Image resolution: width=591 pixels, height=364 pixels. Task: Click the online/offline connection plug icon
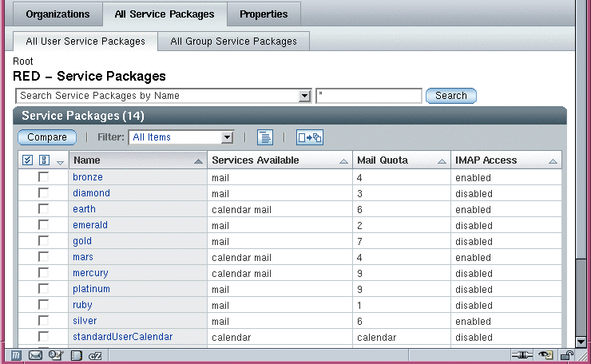(522, 355)
